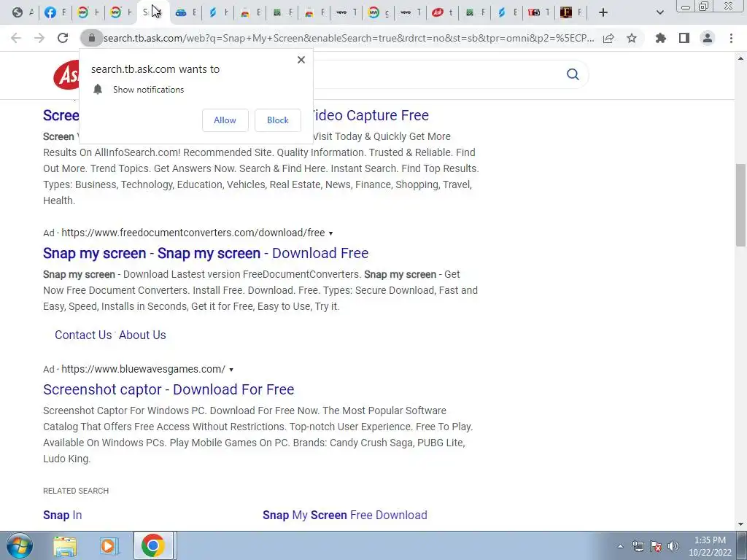Switch to the globe icon tab
This screenshot has height=560, width=747.
22,12
